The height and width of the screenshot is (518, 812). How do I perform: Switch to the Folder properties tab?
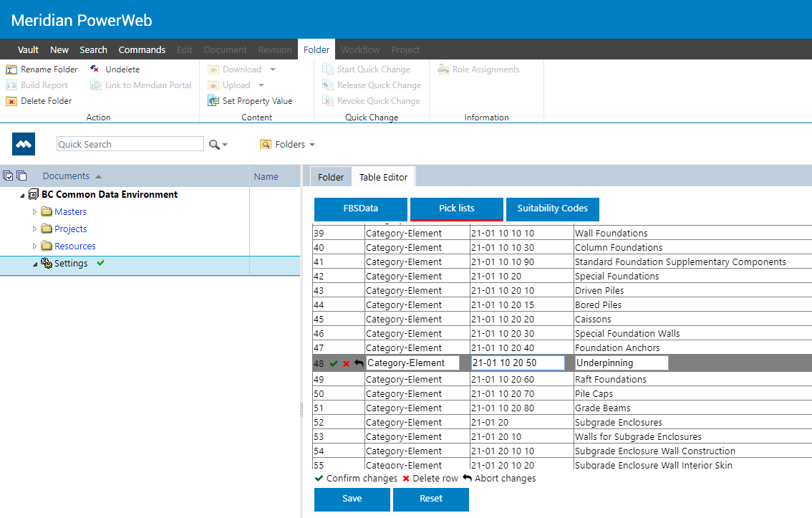click(x=331, y=177)
